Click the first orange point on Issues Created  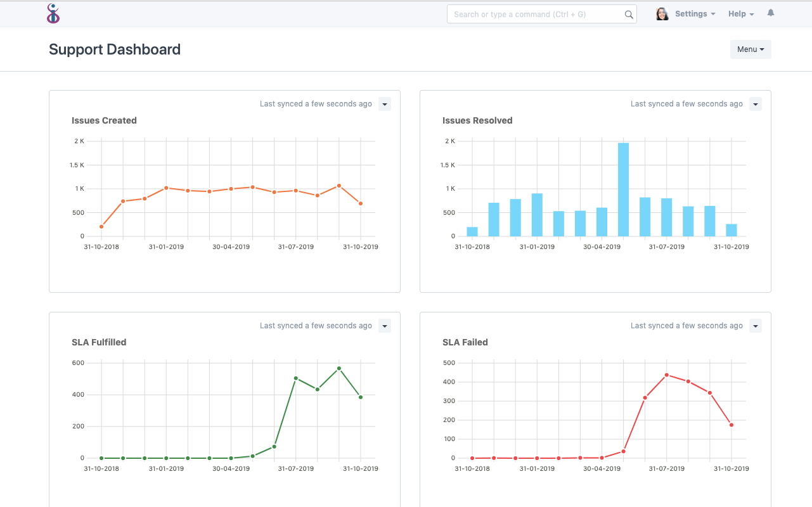[101, 226]
